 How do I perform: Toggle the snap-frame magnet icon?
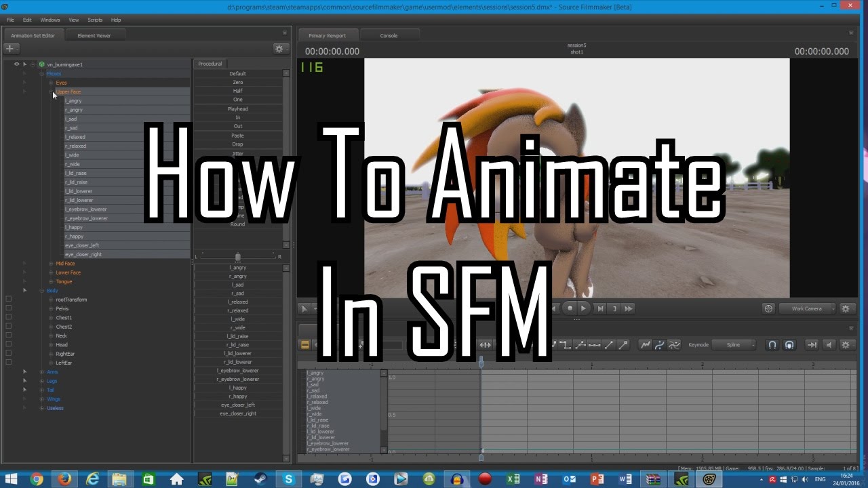(789, 345)
